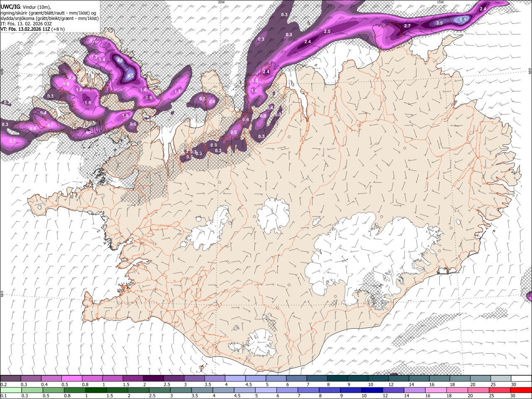
Task: Pick the lightest green rainfall swatch at 0.1
Action: point(11,390)
